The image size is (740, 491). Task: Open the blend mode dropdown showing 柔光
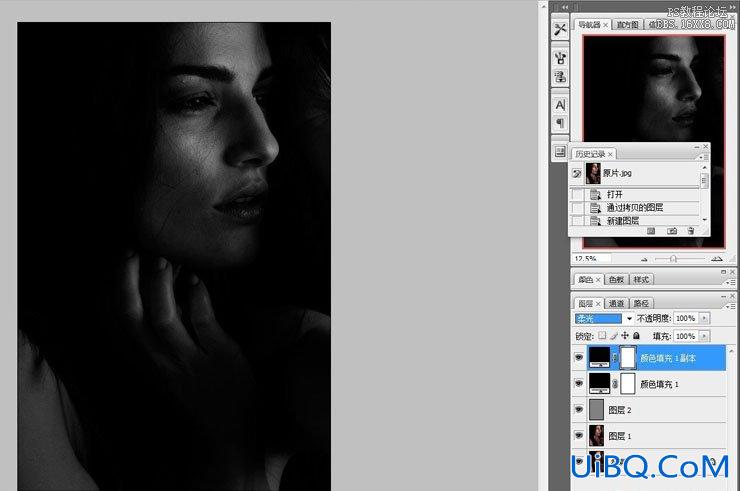point(604,319)
